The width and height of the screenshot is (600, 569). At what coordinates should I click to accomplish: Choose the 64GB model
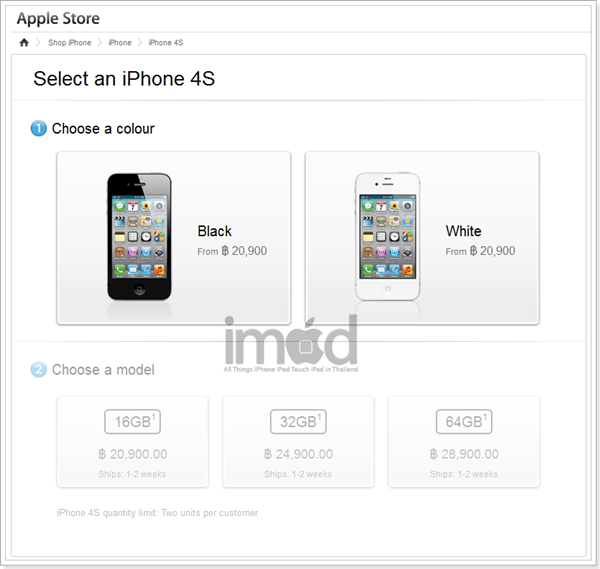tap(464, 442)
